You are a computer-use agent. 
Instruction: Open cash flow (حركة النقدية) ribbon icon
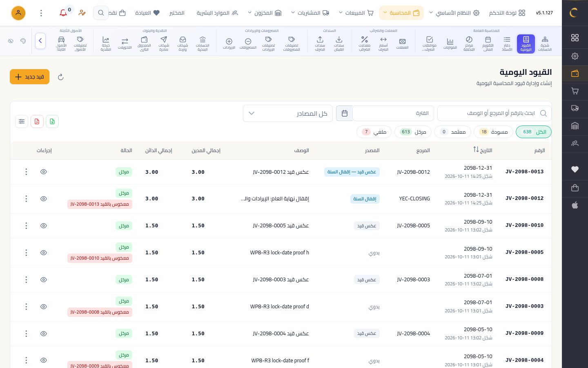coord(106,44)
